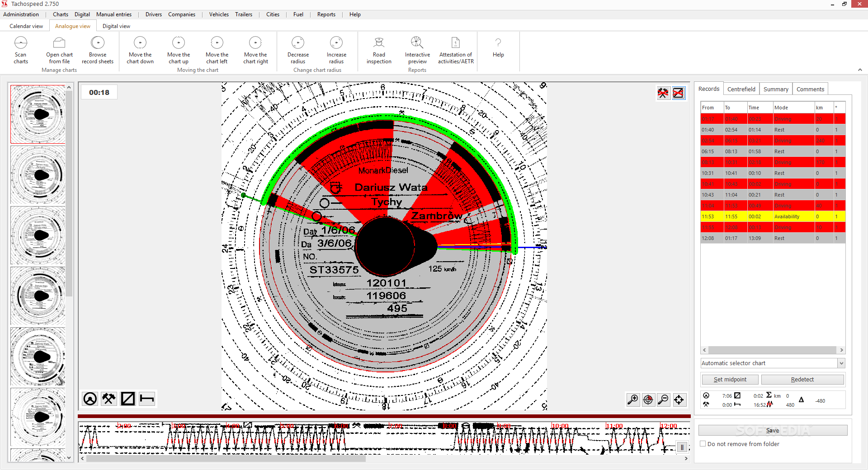The width and height of the screenshot is (868, 470).
Task: Select the fifth chart thumbnail
Action: tap(38, 357)
